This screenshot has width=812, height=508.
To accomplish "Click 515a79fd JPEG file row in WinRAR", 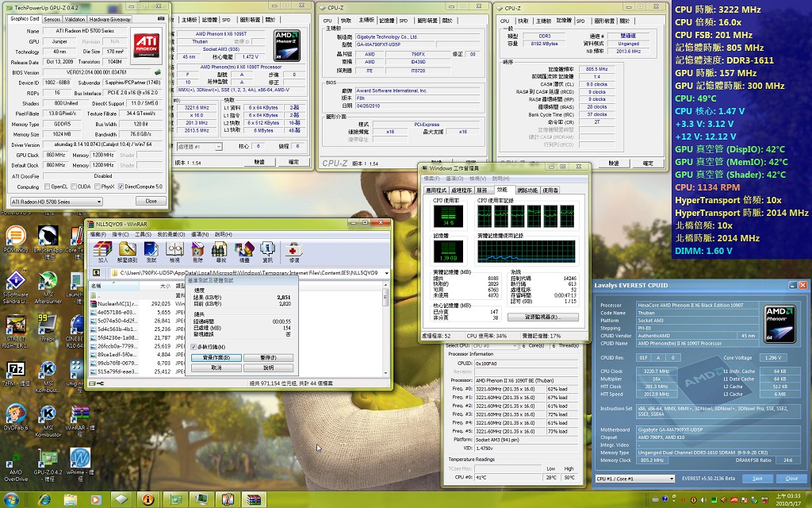I will 137,371.
